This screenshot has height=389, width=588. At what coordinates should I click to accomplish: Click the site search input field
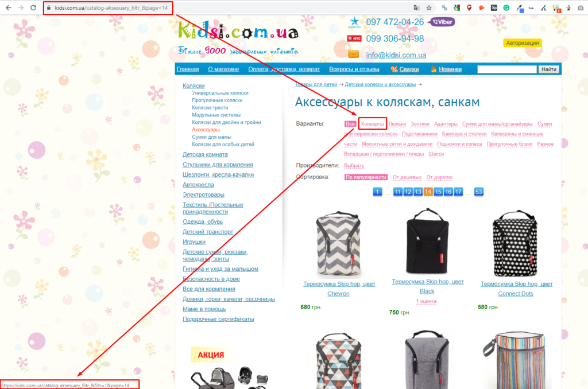pyautogui.click(x=506, y=69)
